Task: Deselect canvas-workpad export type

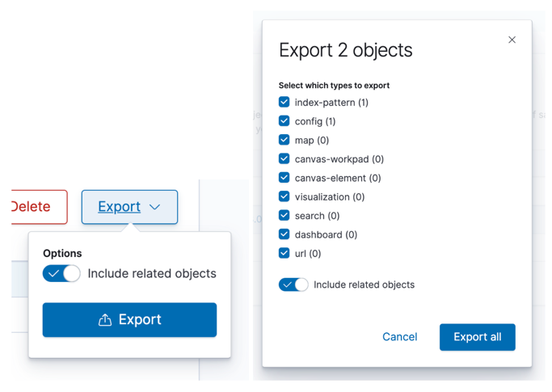Action: tap(284, 159)
